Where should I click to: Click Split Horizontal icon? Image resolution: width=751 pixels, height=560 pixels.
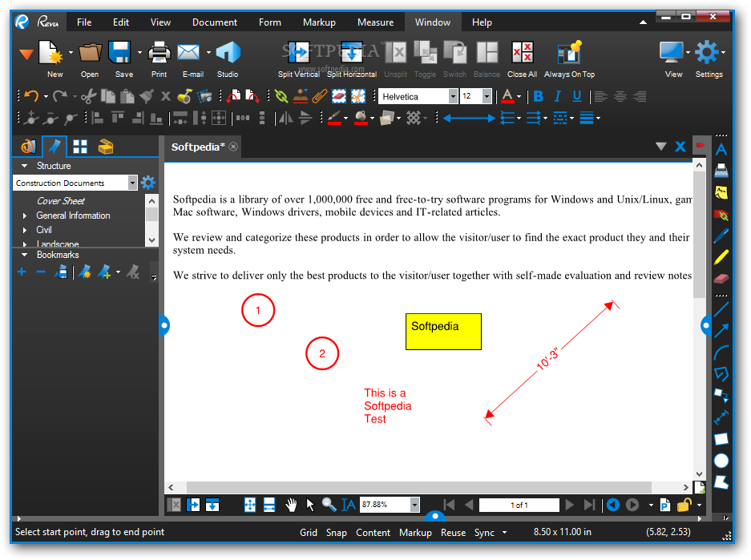point(352,53)
